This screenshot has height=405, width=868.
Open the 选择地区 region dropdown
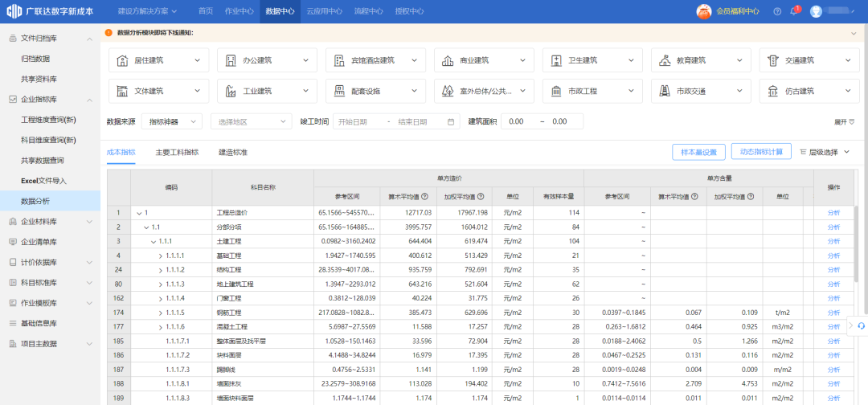pos(251,121)
